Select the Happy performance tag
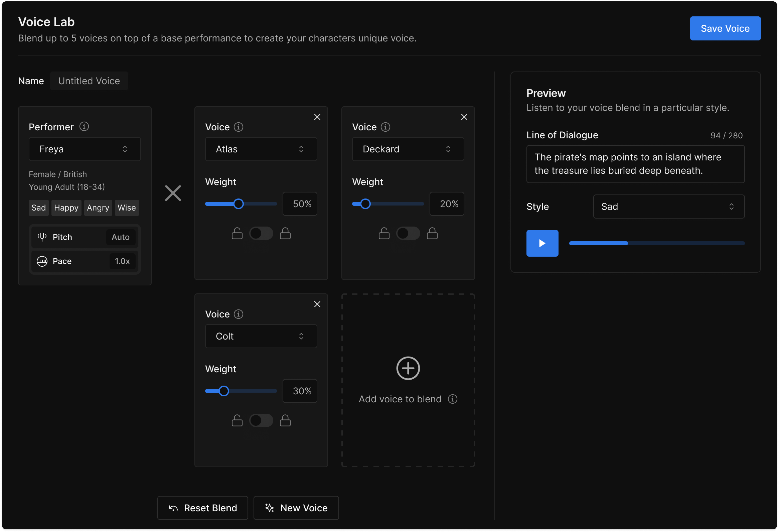Image resolution: width=779 pixels, height=532 pixels. (x=66, y=208)
